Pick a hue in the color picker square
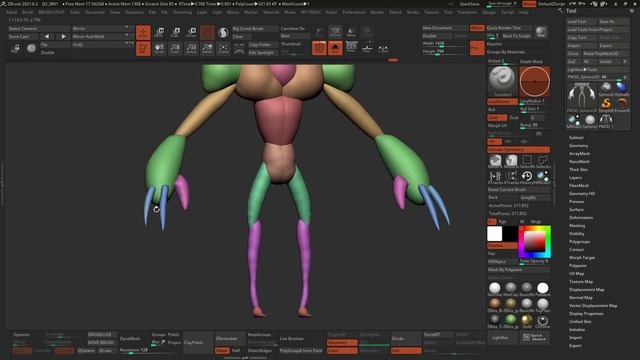Image resolution: width=640 pixels, height=360 pixels. click(x=535, y=242)
